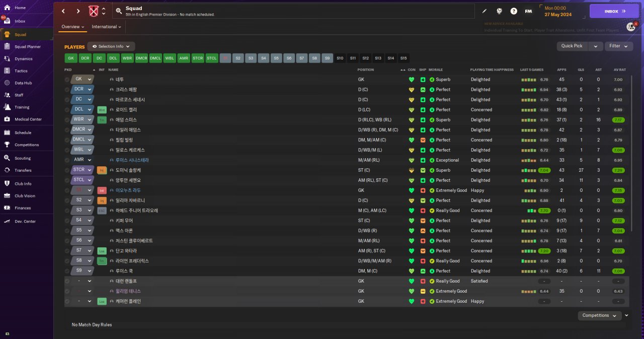Open the Medical Center sidebar icon

click(x=7, y=119)
